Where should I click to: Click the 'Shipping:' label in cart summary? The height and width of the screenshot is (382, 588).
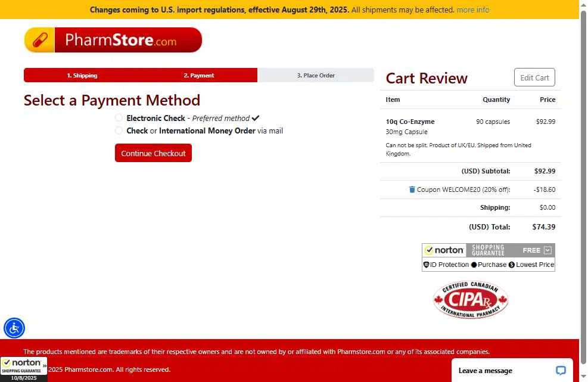click(x=495, y=207)
